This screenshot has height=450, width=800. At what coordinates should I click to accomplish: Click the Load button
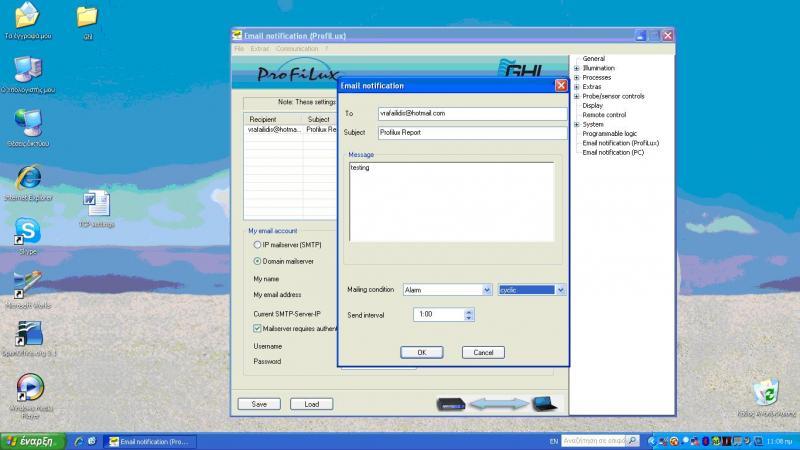click(312, 404)
